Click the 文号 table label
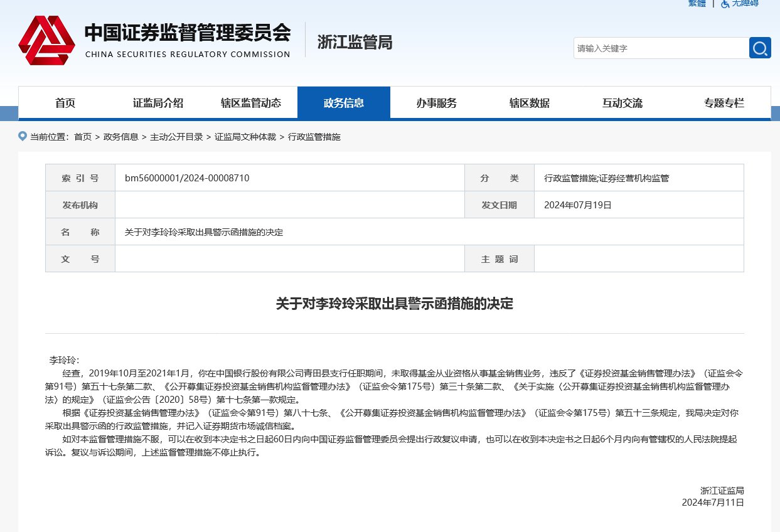 [80, 259]
